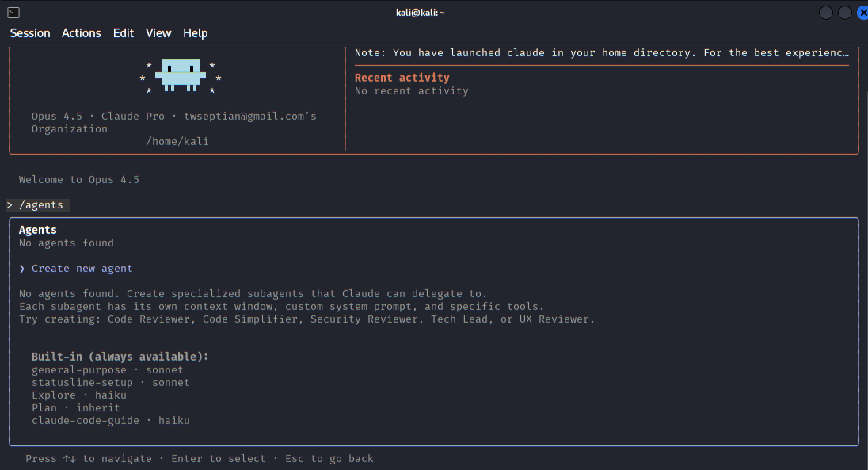
Task: Open the Edit menu
Action: coord(124,33)
